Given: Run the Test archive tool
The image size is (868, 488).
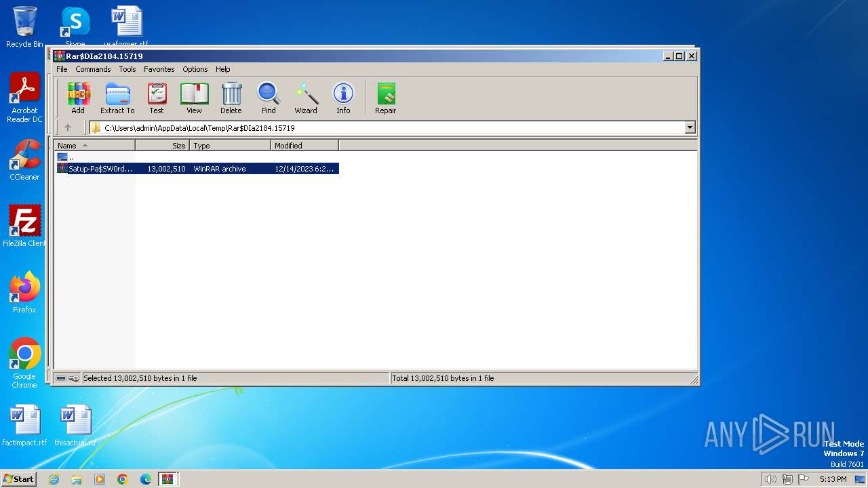Looking at the screenshot, I should click(x=157, y=98).
